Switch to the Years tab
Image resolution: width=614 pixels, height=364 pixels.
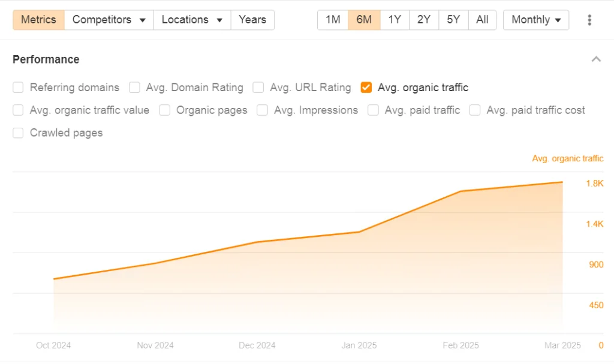(252, 20)
